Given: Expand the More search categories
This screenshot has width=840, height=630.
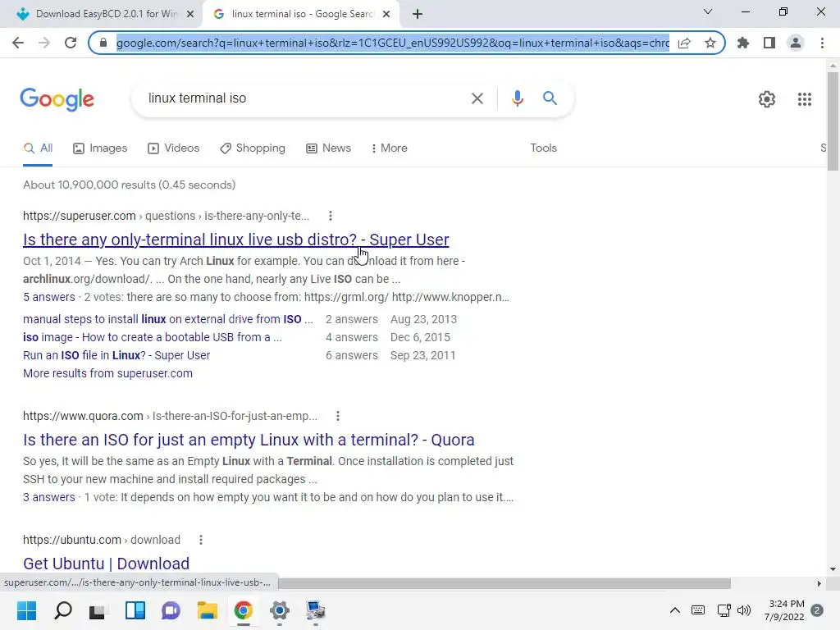Looking at the screenshot, I should [x=389, y=148].
